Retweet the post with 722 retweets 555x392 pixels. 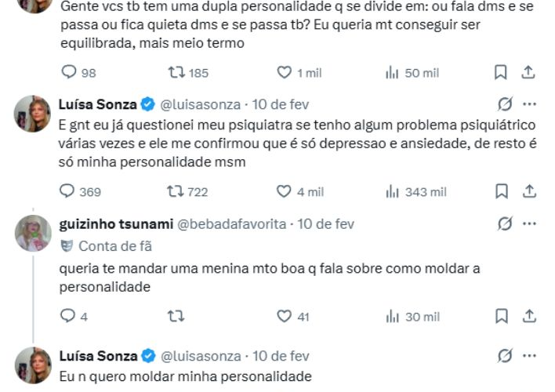[x=178, y=191]
